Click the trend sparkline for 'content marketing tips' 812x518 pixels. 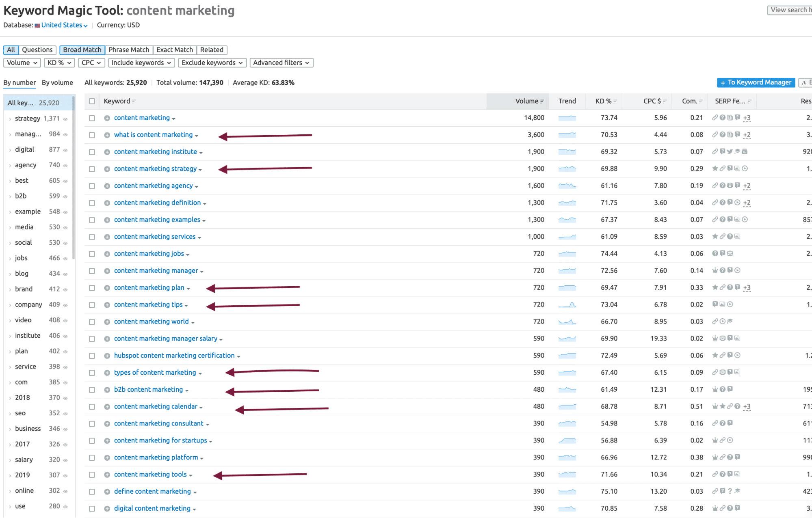point(567,305)
